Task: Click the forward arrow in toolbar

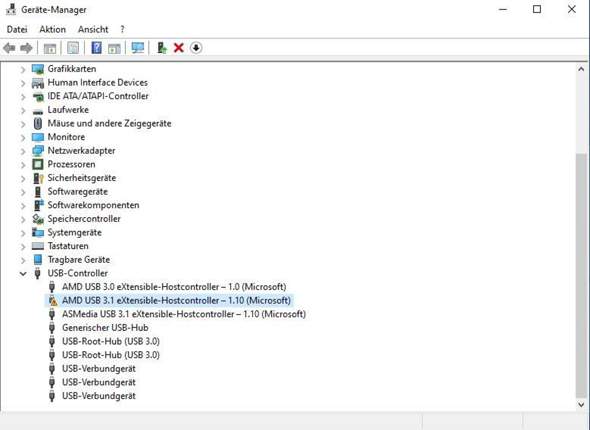Action: point(26,48)
